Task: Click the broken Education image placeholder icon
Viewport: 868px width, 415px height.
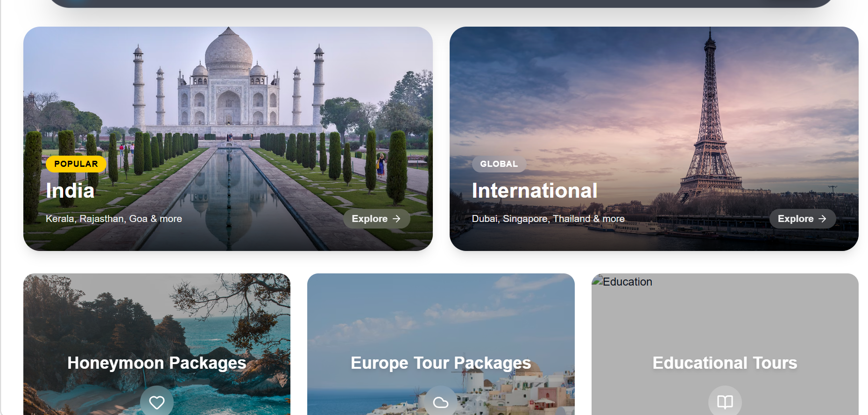Action: (x=597, y=281)
